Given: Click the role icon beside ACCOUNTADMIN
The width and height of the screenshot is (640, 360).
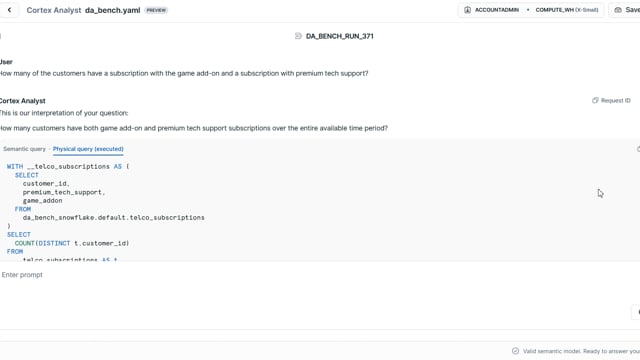Looking at the screenshot, I should click(467, 10).
